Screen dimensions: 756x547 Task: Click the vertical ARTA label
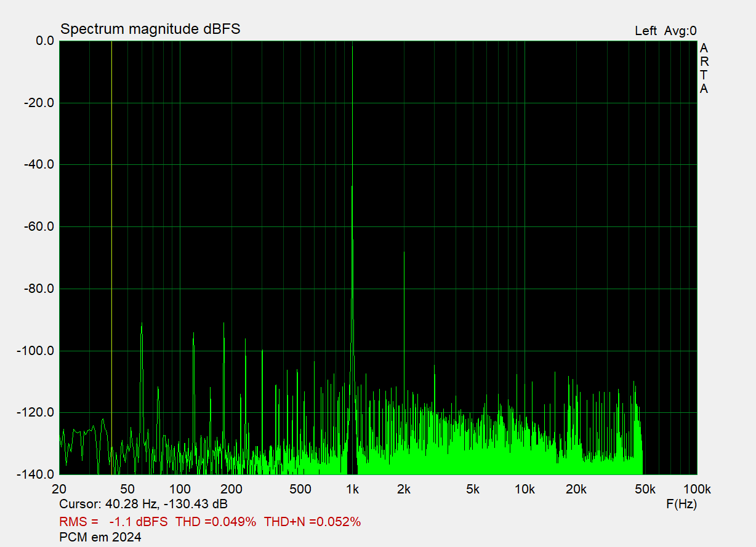point(704,68)
